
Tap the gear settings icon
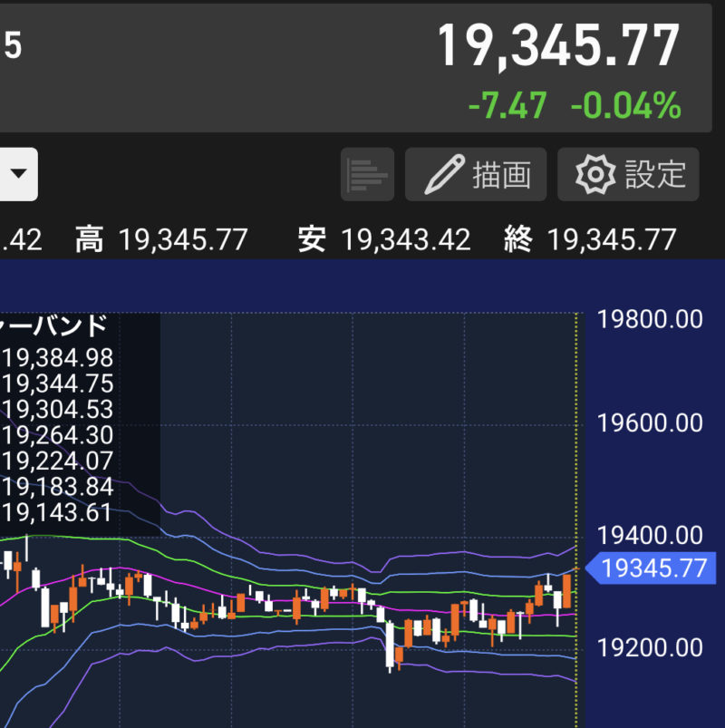point(595,175)
